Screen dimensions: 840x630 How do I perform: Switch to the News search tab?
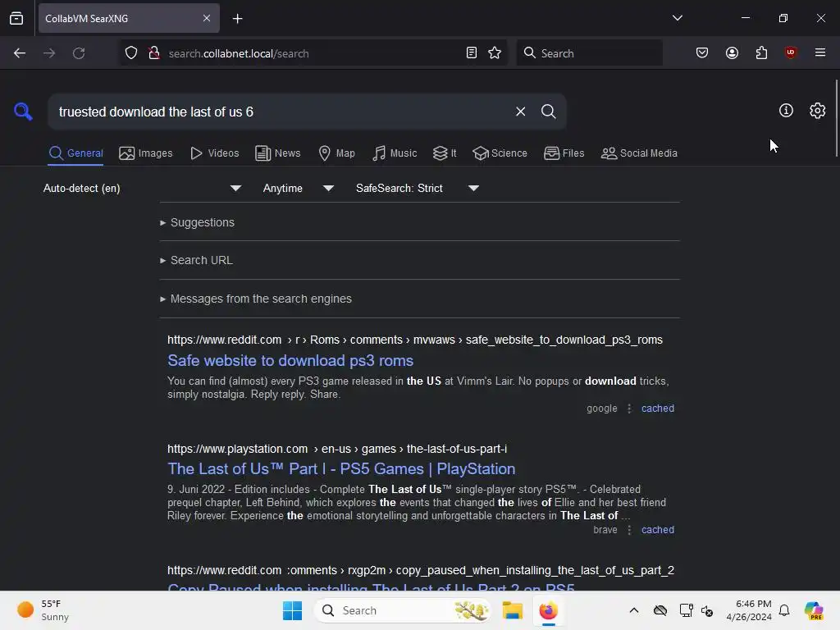point(278,153)
